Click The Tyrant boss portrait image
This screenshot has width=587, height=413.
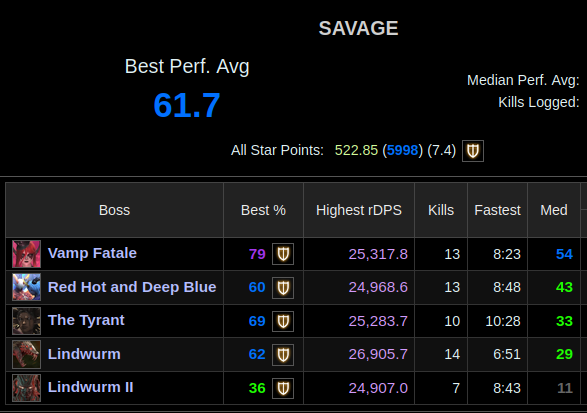point(26,321)
